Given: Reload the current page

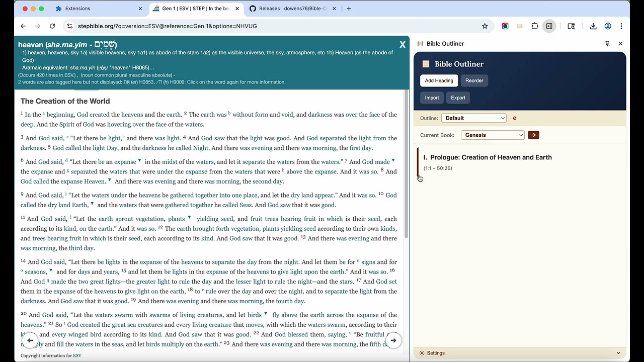Looking at the screenshot, I should [x=52, y=26].
